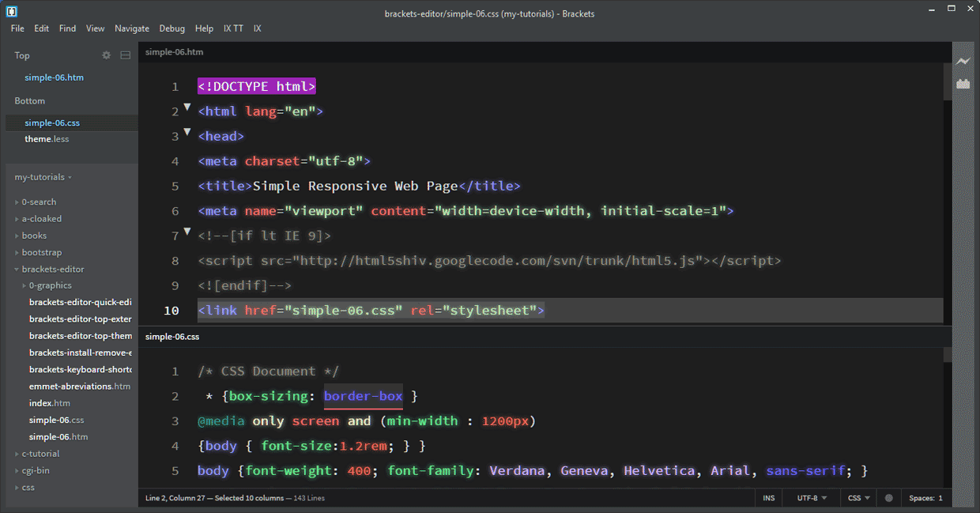Click the Brackets app icon in title bar
The width and height of the screenshot is (980, 513).
pos(12,12)
